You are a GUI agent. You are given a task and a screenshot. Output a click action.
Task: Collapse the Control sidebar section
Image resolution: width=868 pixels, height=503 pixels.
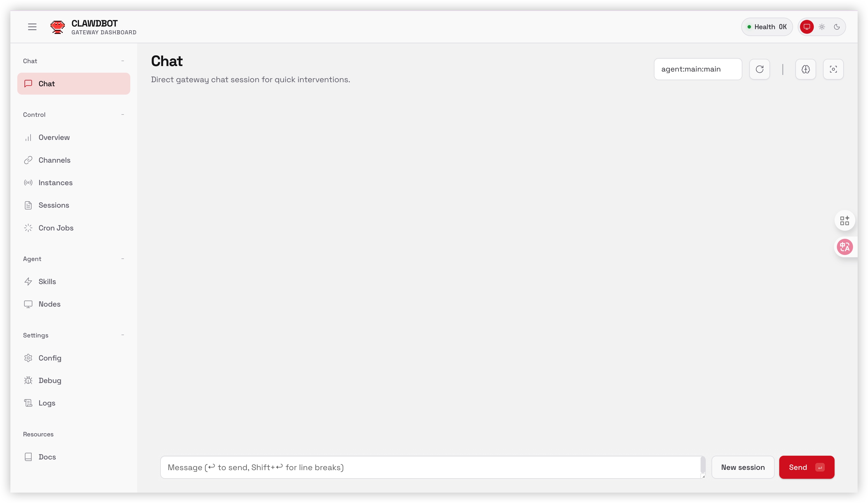click(123, 115)
